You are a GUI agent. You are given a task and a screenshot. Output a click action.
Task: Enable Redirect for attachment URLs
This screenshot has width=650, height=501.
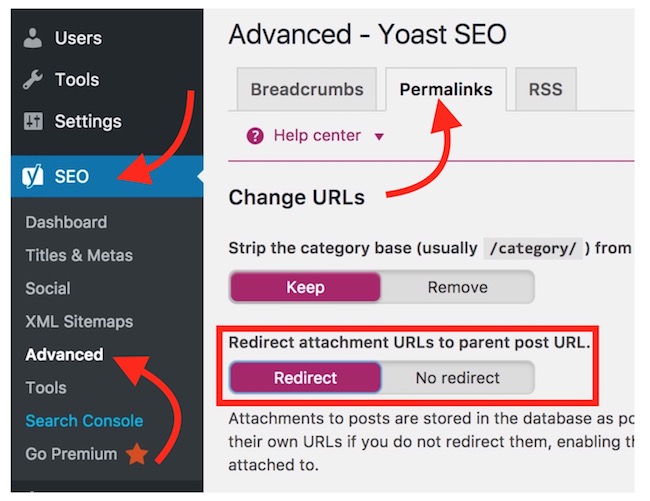tap(305, 378)
